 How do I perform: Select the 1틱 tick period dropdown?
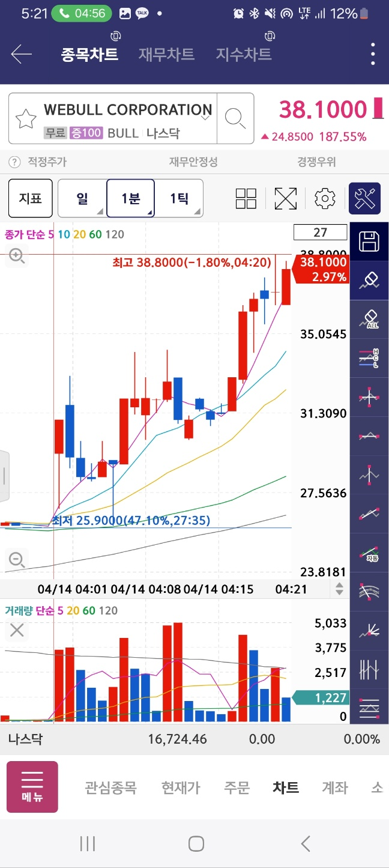[179, 198]
